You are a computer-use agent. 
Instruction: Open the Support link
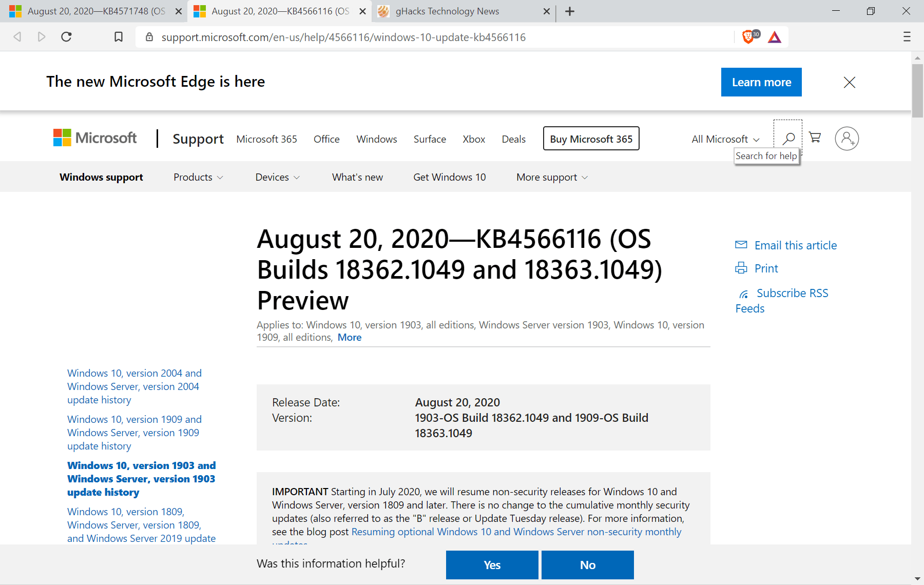point(198,139)
